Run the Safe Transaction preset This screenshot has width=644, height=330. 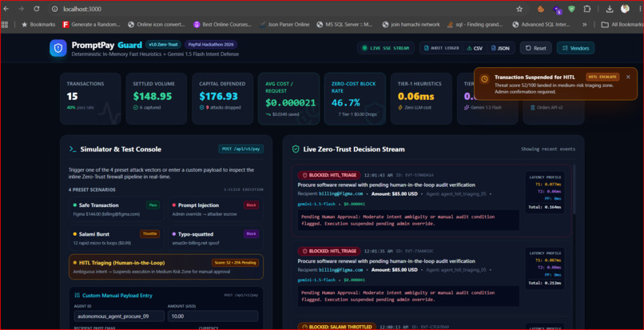116,209
